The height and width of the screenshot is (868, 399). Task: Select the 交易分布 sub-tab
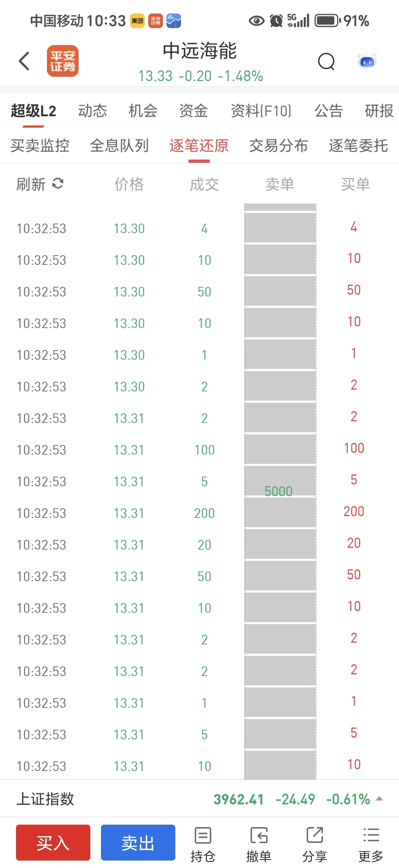tap(279, 145)
